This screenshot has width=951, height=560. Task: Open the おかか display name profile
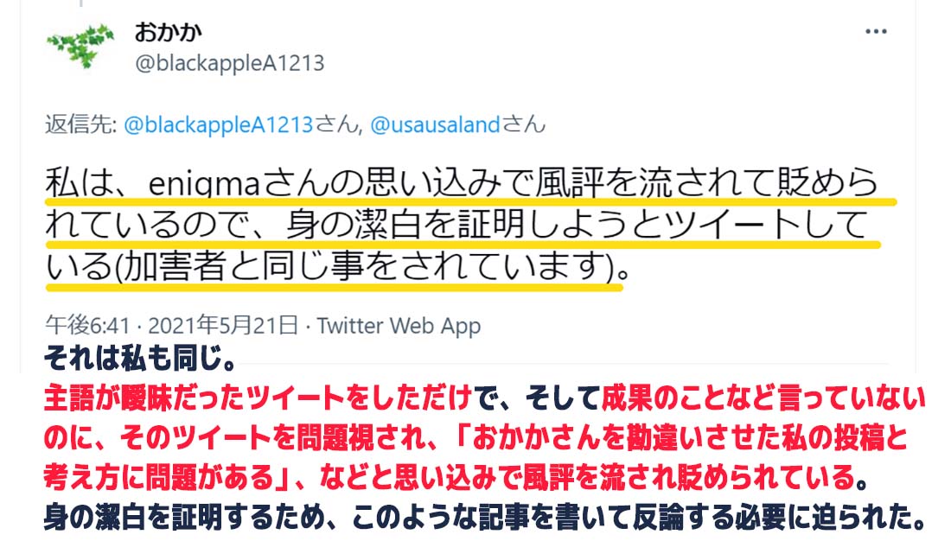(168, 32)
